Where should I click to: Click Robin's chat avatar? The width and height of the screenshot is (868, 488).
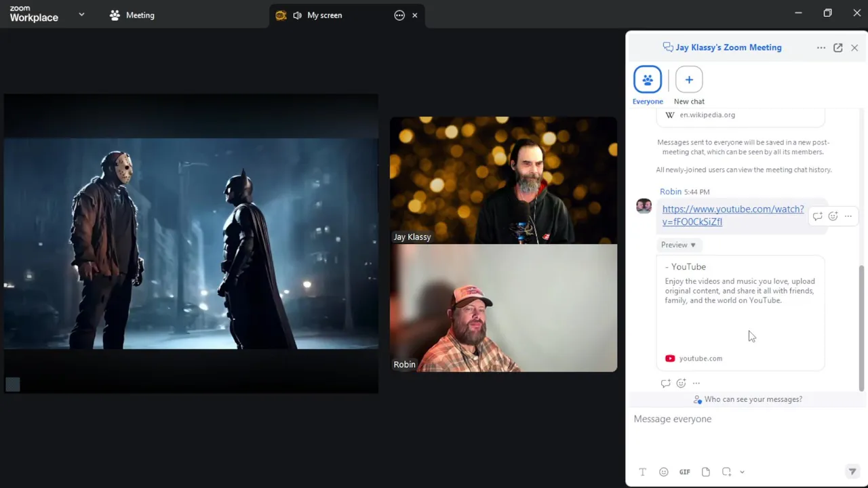tap(644, 206)
